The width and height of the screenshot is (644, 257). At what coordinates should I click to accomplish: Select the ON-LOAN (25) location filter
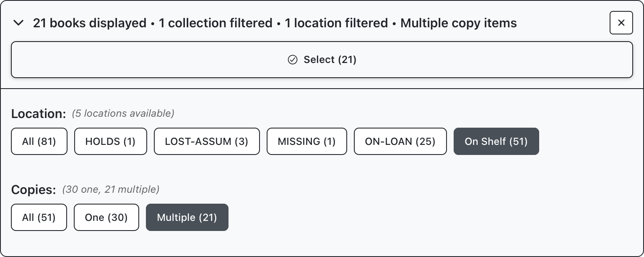[x=400, y=142]
